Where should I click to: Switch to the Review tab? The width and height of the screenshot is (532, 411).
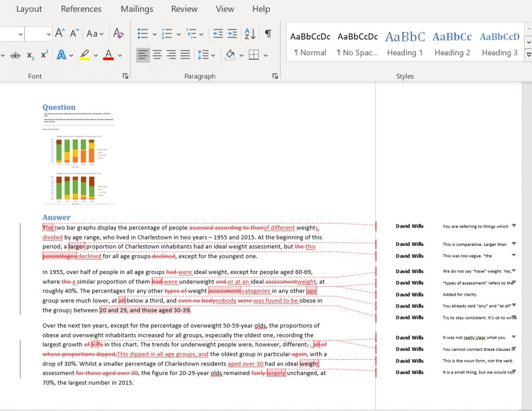pos(184,9)
